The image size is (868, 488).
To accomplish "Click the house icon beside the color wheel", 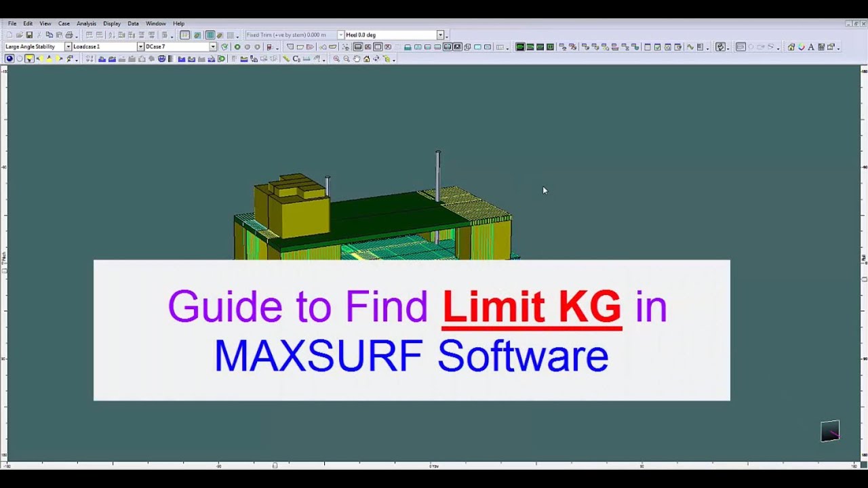I will tap(791, 47).
